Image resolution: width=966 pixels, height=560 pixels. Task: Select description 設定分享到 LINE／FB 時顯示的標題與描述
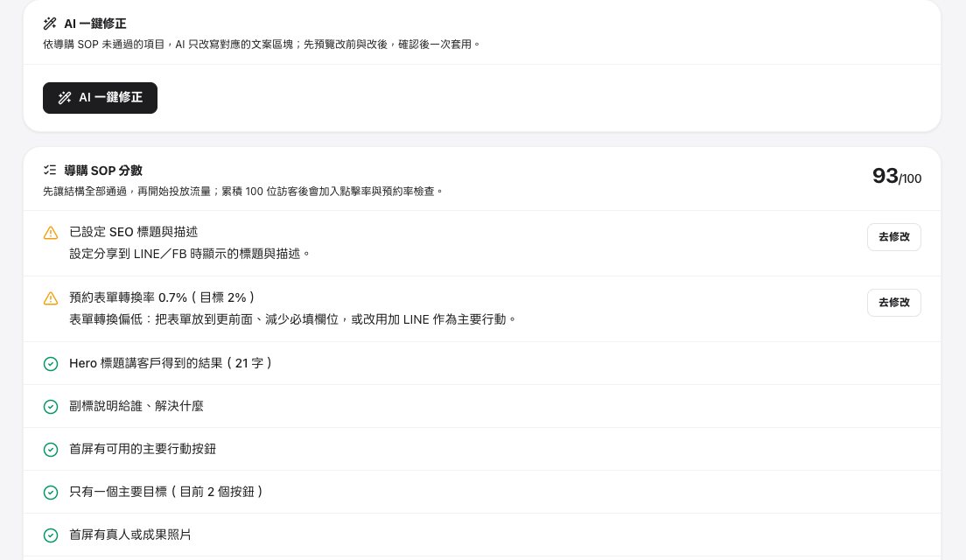[189, 254]
